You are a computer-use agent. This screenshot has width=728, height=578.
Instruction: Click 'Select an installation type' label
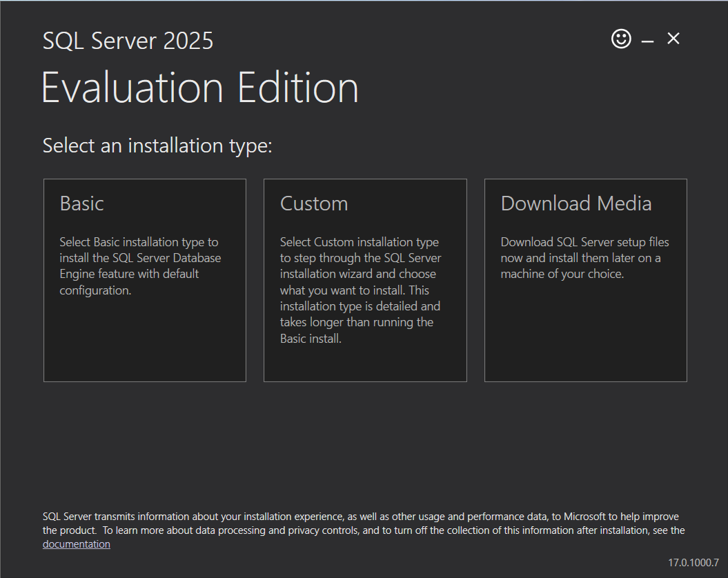coord(157,146)
